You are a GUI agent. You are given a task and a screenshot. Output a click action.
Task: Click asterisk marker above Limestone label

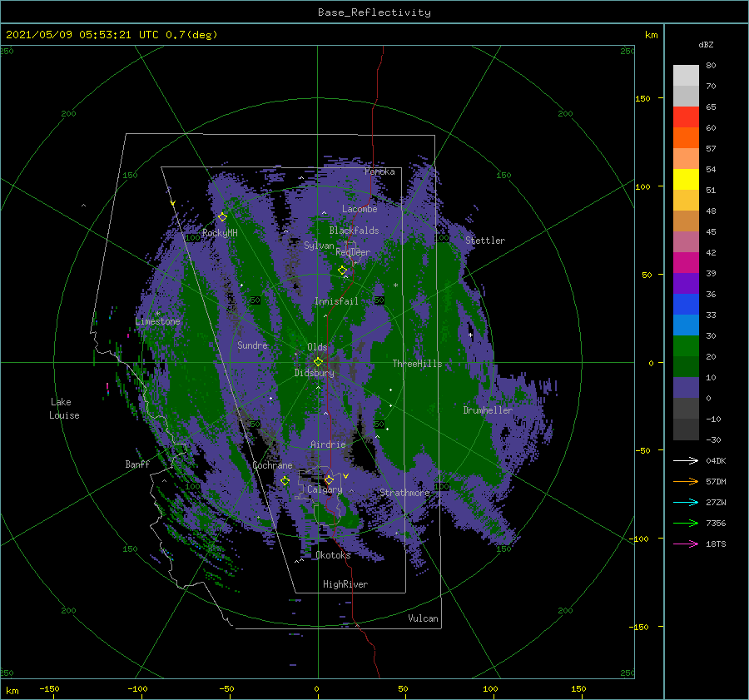click(157, 314)
